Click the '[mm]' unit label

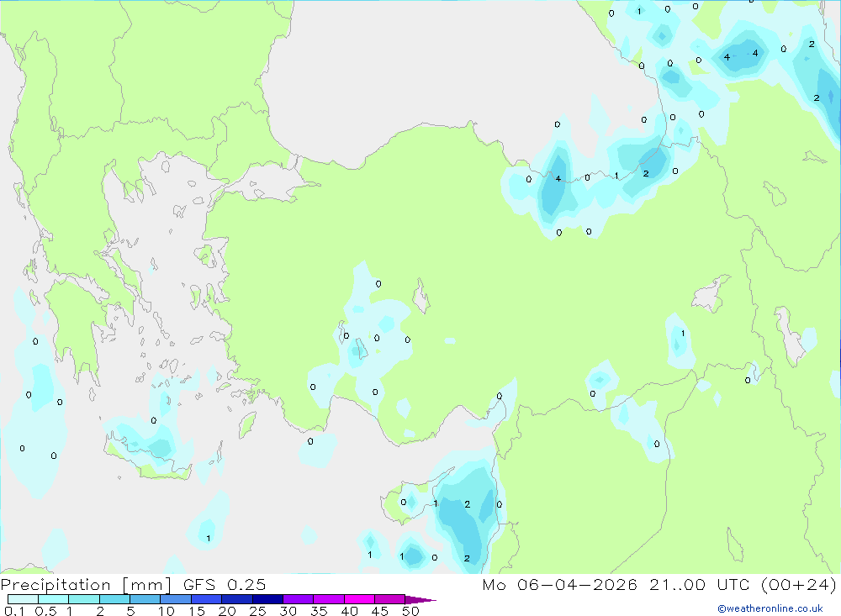[x=147, y=585]
